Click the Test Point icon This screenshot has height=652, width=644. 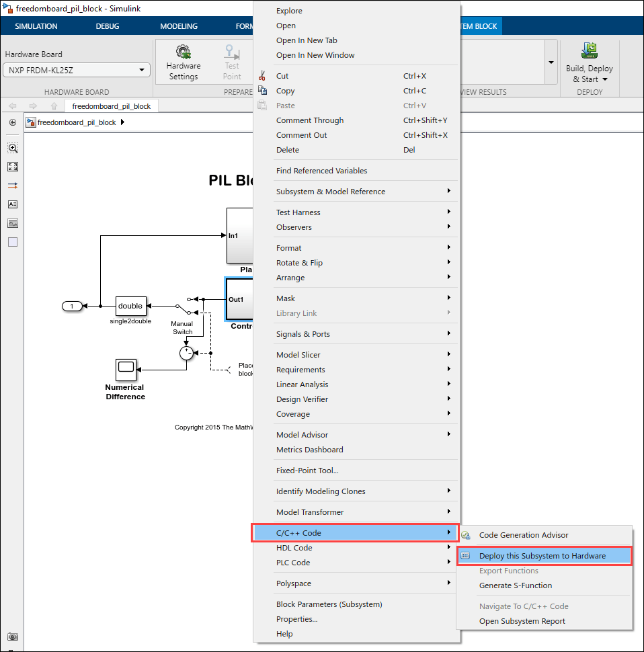coord(231,52)
